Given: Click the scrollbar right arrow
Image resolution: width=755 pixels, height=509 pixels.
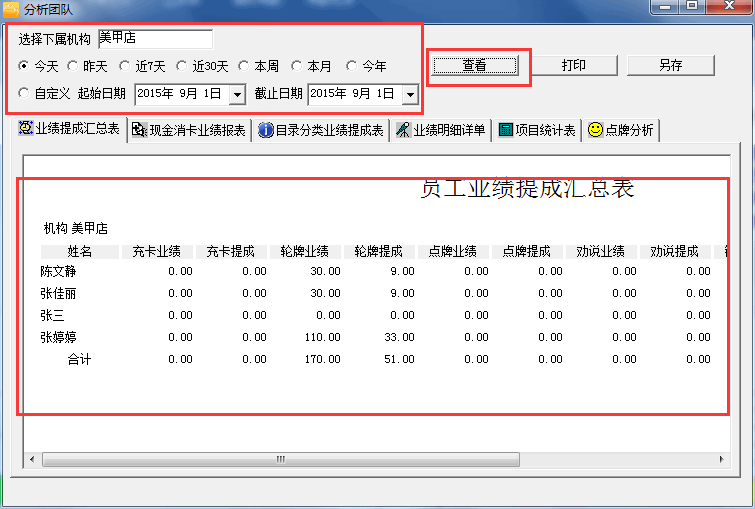Looking at the screenshot, I should 721,459.
